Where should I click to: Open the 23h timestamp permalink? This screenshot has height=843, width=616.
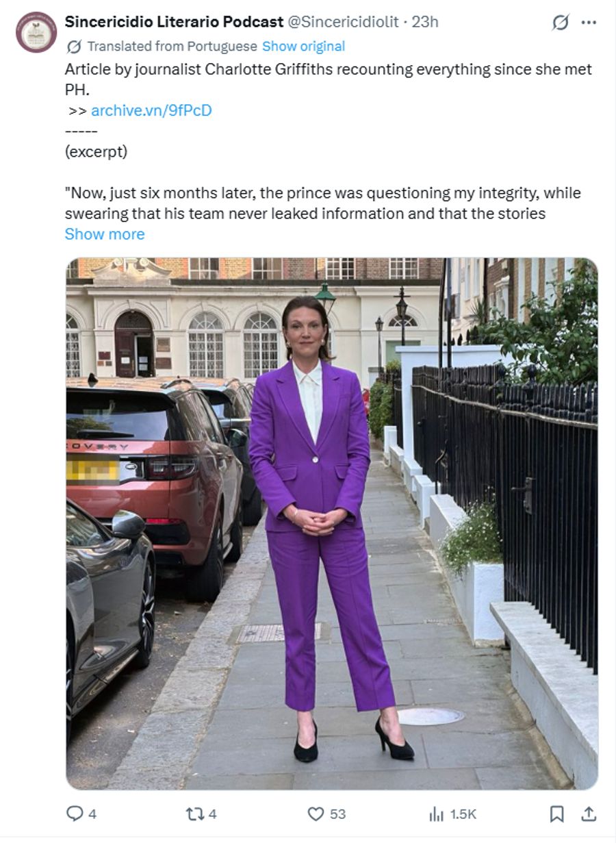coord(425,22)
